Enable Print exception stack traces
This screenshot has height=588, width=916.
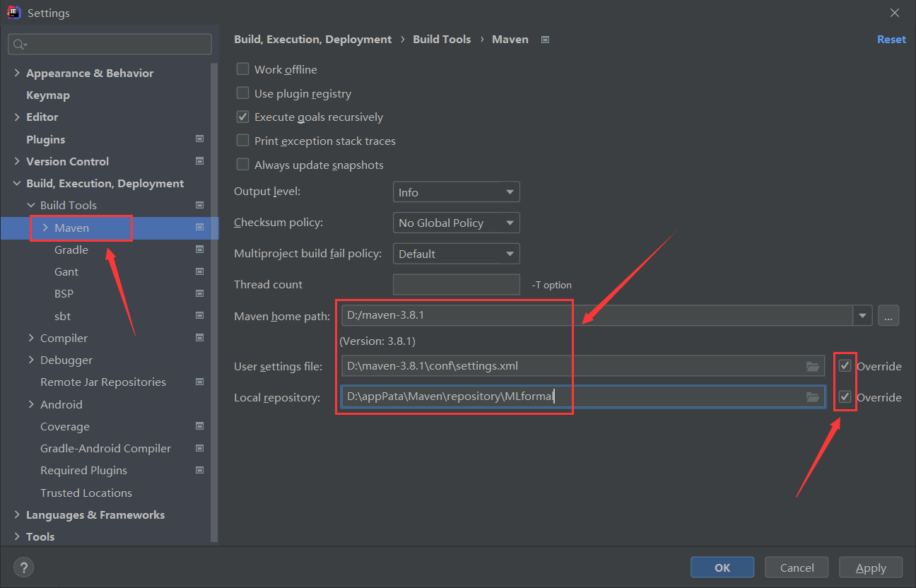pos(242,141)
